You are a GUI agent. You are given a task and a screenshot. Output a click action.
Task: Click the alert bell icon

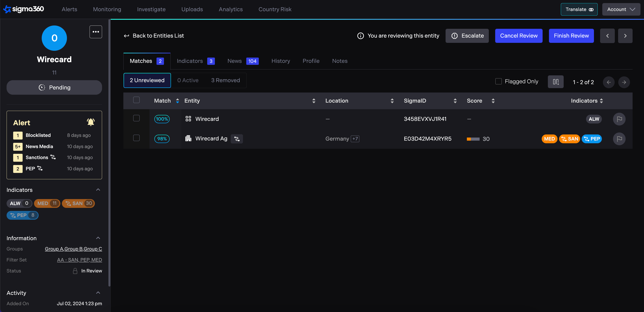tap(90, 122)
